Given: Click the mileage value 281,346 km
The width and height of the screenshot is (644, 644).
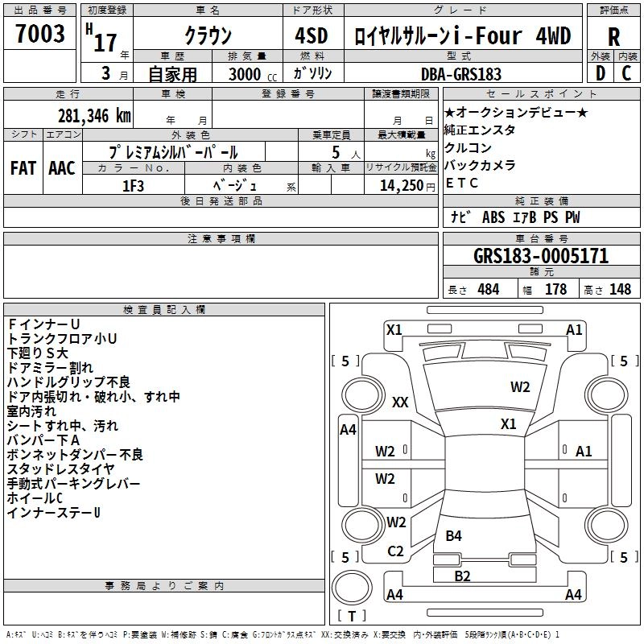Looking at the screenshot, I should [x=94, y=115].
